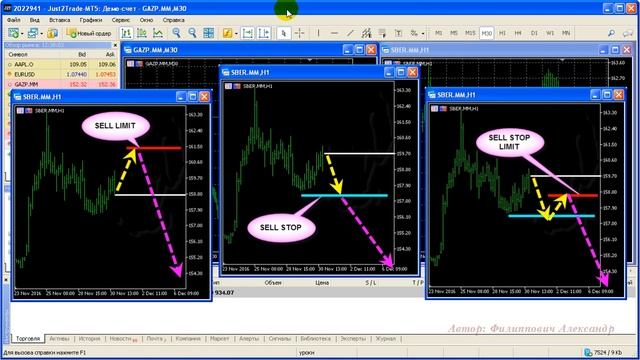Viewport: 640px width, 360px height.
Task: Click the Market Watch toolbar icon
Action: [x=52, y=33]
